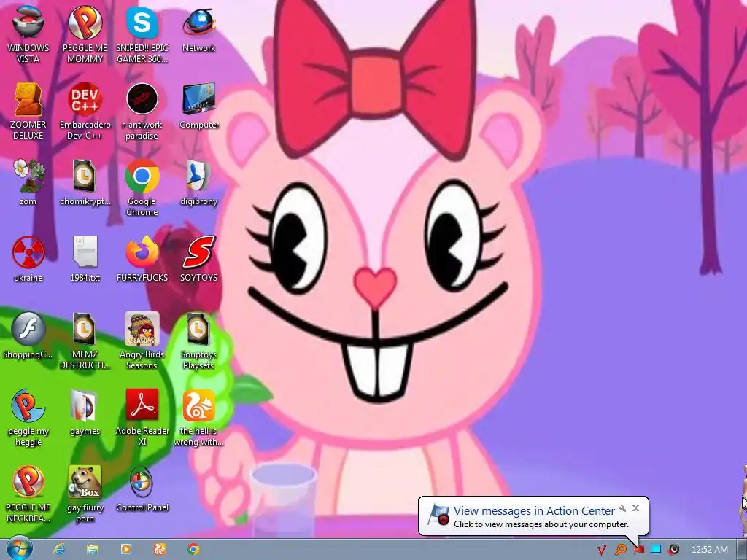Click the Action Center flag tray icon

pyautogui.click(x=639, y=550)
